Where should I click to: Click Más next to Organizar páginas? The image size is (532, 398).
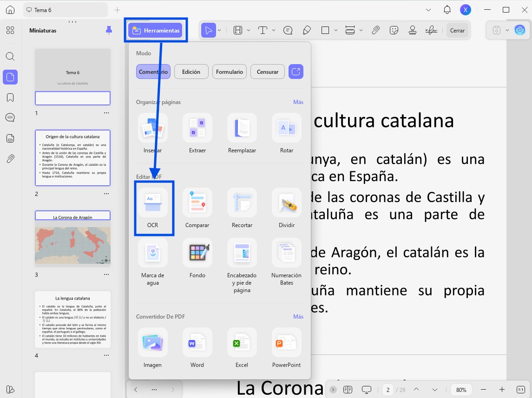pos(298,102)
